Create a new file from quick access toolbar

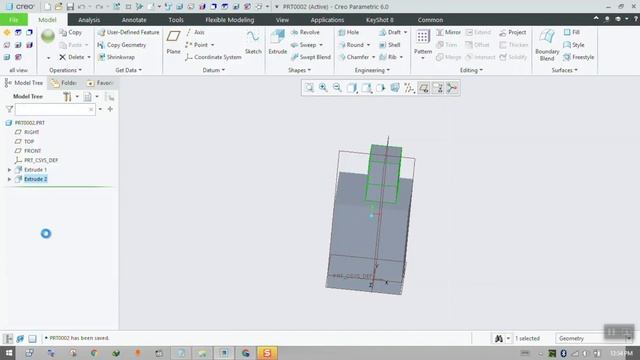pyautogui.click(x=47, y=7)
